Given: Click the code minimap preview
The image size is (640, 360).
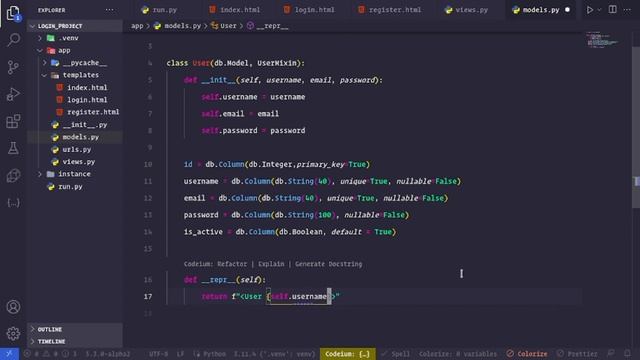Looking at the screenshot, I should pos(603,40).
